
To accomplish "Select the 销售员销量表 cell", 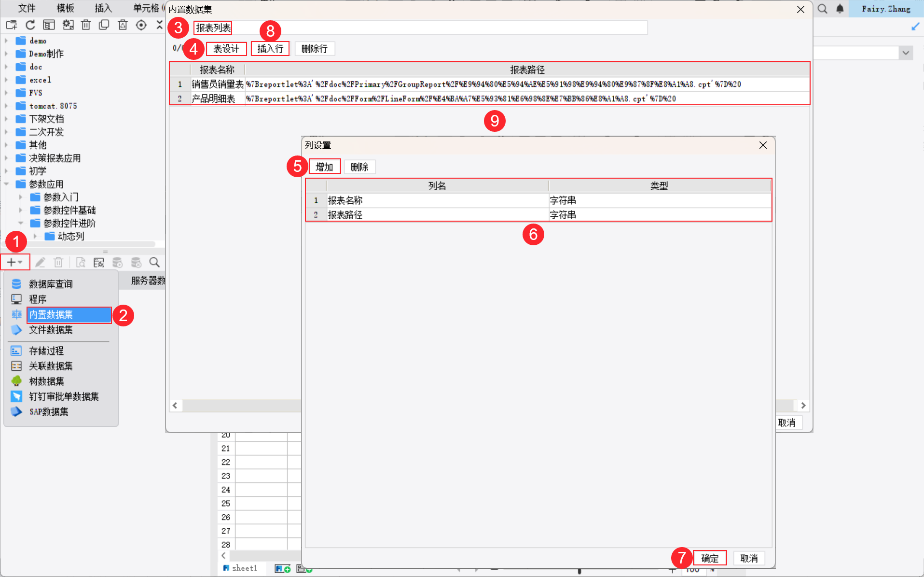I will pyautogui.click(x=218, y=84).
